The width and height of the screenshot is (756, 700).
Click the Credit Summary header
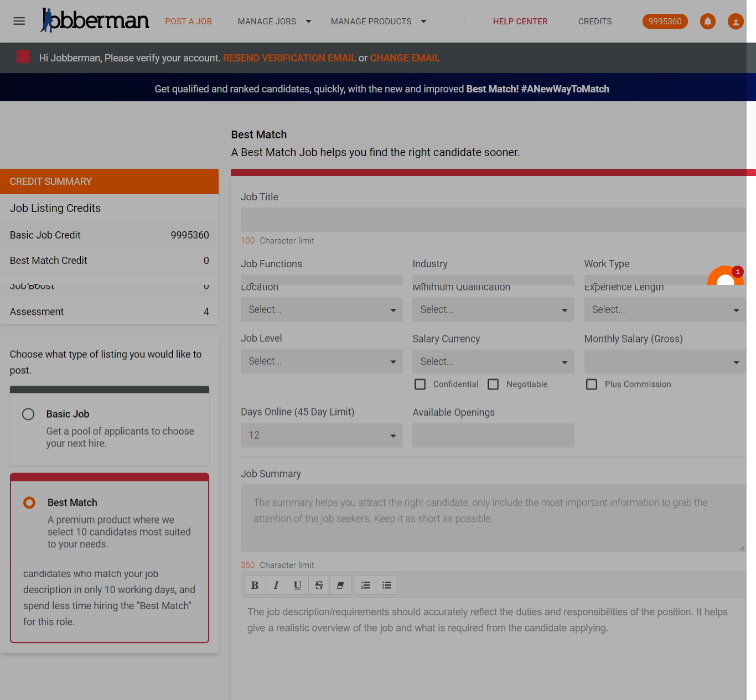coord(110,182)
